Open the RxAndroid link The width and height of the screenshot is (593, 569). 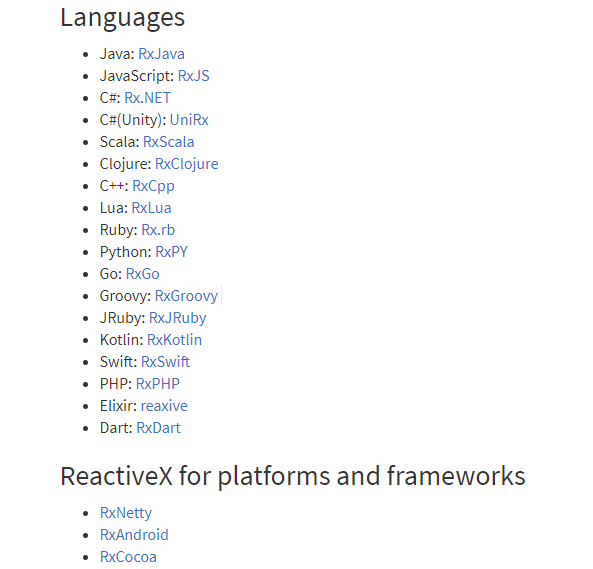point(134,535)
